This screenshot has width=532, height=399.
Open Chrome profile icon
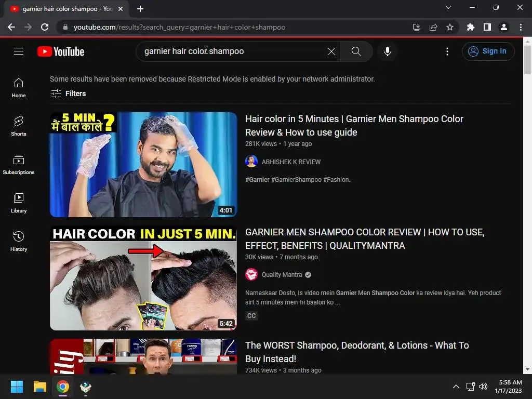click(504, 27)
